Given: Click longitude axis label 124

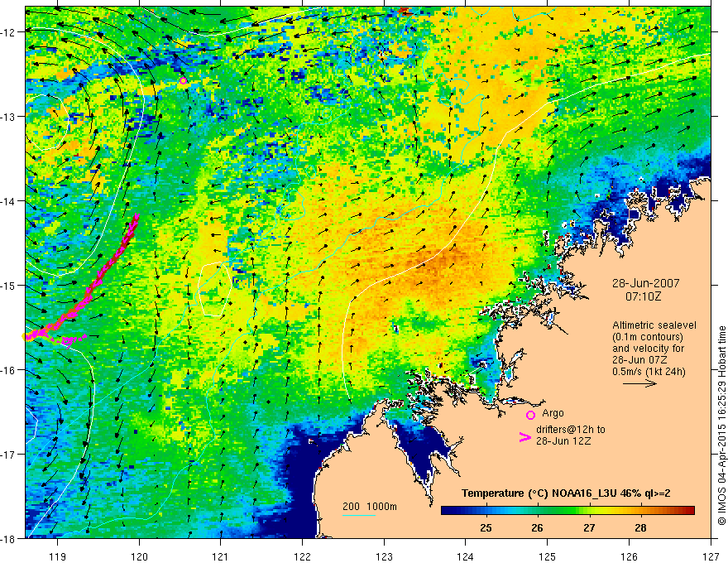Looking at the screenshot, I should pos(466,556).
